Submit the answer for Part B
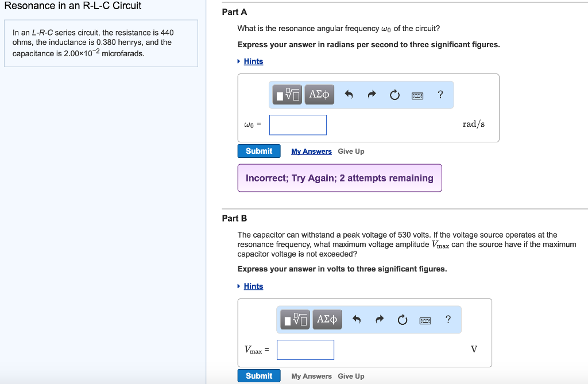The image size is (588, 384). [259, 375]
